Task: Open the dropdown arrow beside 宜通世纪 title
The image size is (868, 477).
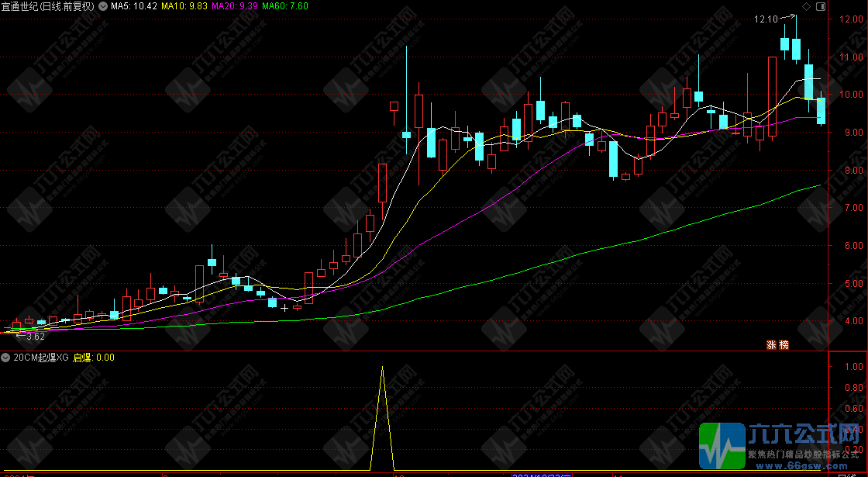Action: 103,6
